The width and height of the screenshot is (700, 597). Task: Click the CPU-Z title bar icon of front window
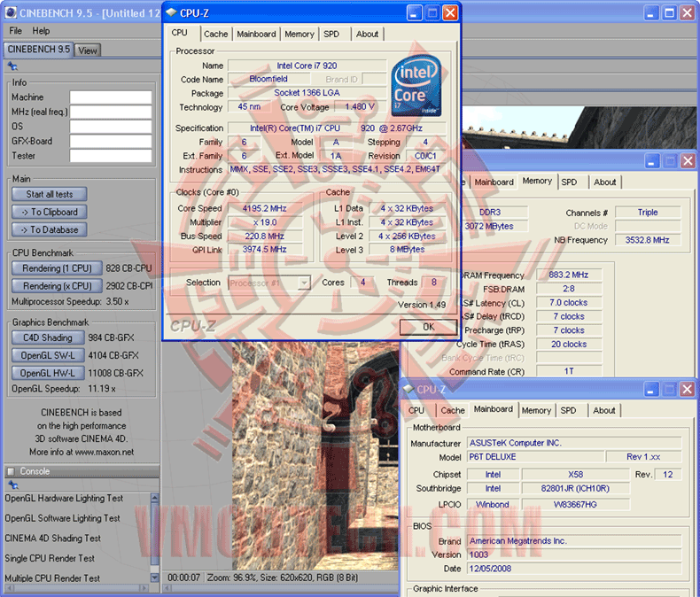point(171,12)
